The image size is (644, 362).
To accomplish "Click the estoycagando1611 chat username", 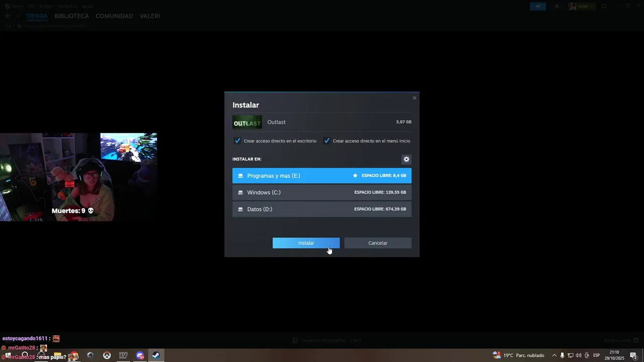I will pyautogui.click(x=25, y=339).
